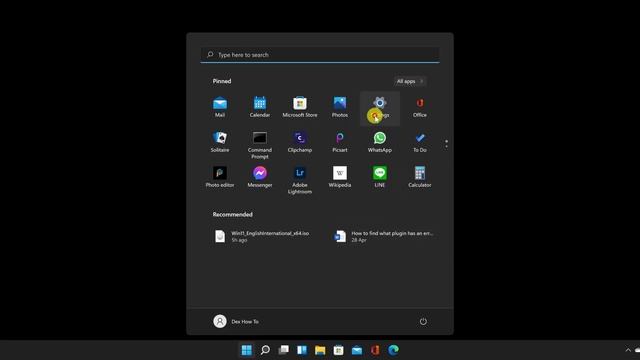The image size is (640, 360).
Task: Open Clipchamp video editor
Action: 300,142
